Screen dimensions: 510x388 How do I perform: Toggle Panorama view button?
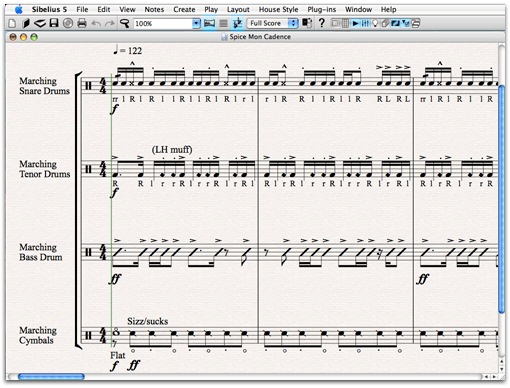pyautogui.click(x=209, y=23)
